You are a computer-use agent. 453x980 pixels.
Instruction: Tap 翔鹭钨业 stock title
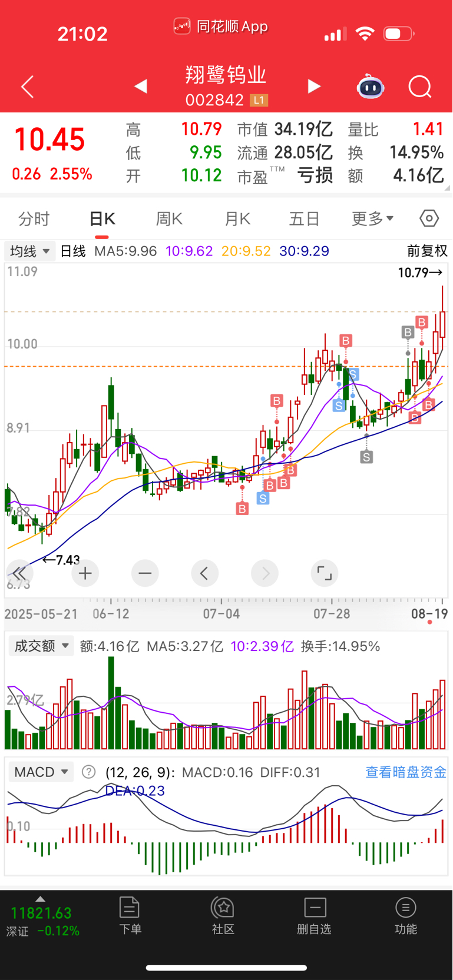[226, 75]
